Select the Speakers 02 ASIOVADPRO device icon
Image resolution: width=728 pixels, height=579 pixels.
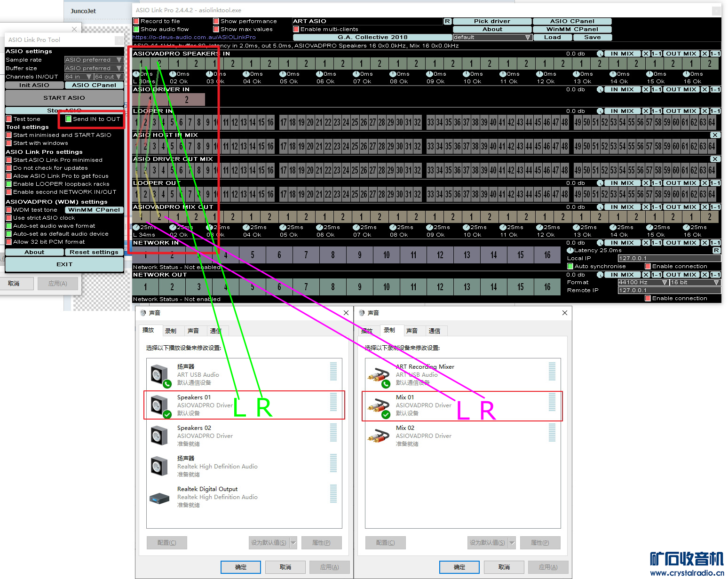[x=160, y=436]
